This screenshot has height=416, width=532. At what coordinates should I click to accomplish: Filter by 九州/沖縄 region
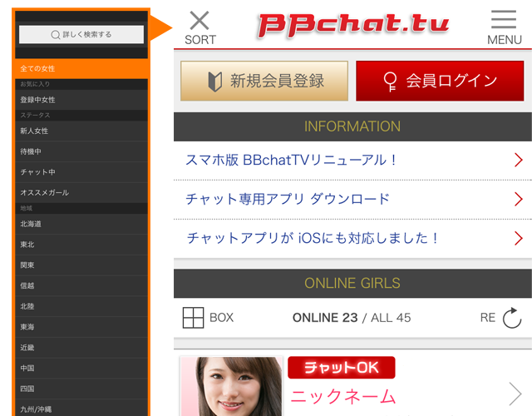tap(81, 409)
